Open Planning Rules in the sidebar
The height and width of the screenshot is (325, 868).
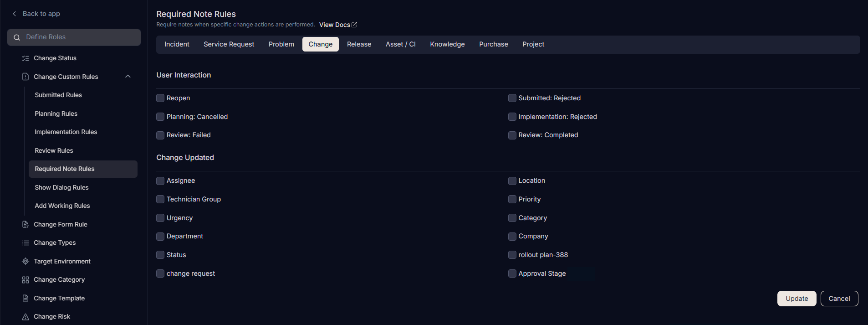click(x=56, y=113)
